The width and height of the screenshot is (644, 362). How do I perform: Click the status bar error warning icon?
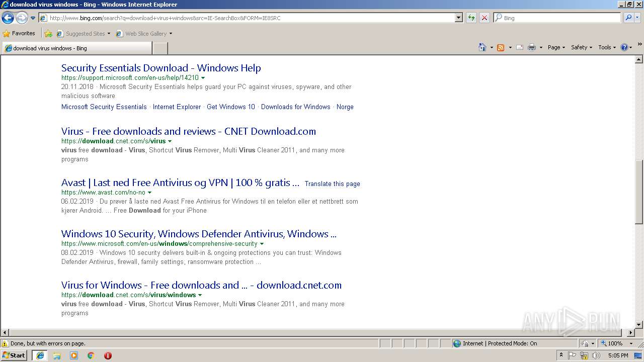(5, 343)
